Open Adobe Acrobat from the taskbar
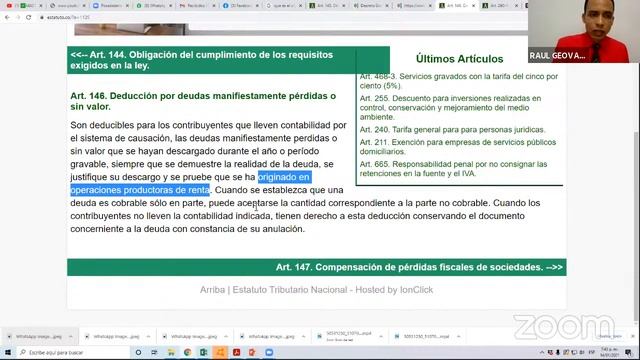 (236, 352)
